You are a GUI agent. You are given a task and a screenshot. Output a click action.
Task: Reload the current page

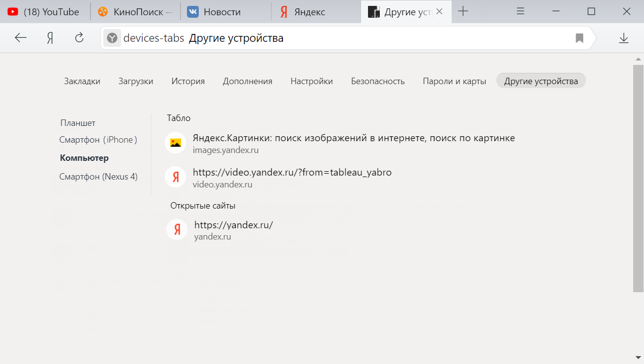click(79, 38)
